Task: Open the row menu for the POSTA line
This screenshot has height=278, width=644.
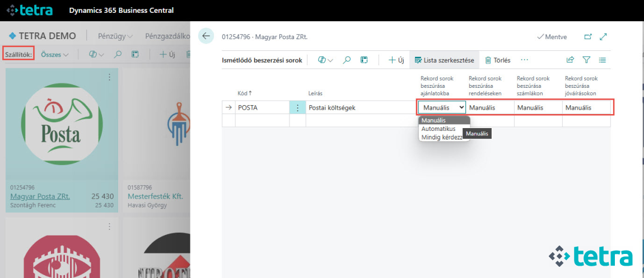Action: [298, 108]
